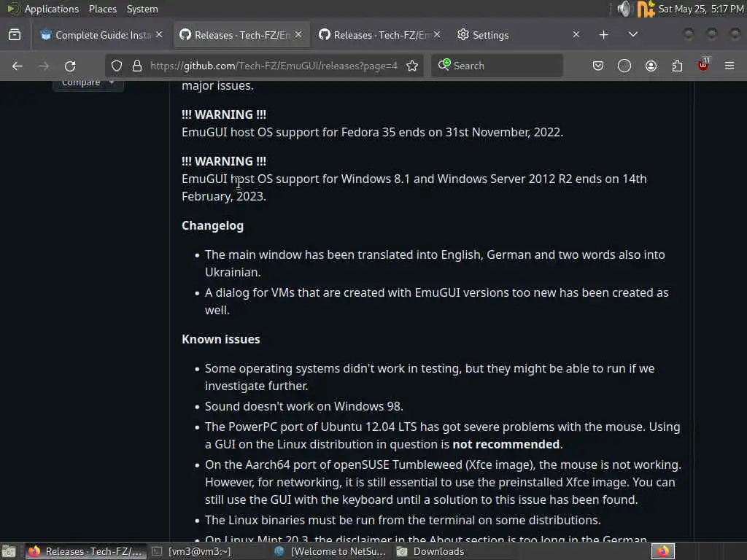747x560 pixels.
Task: Click the browser Search box
Action: tap(497, 66)
